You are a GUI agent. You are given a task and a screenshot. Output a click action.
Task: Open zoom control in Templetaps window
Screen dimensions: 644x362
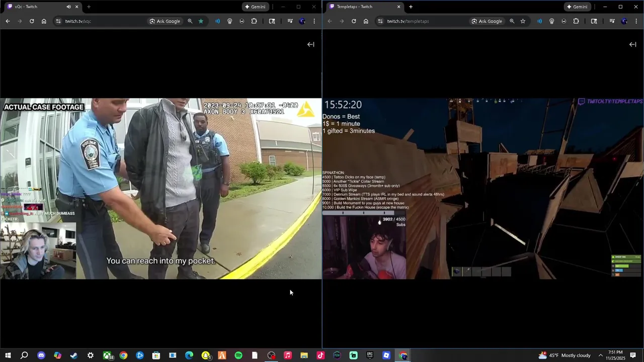[x=512, y=21]
